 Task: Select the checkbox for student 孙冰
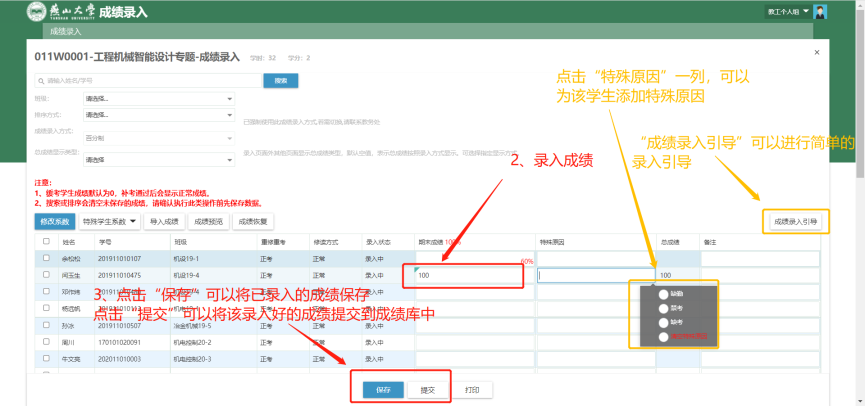45,325
